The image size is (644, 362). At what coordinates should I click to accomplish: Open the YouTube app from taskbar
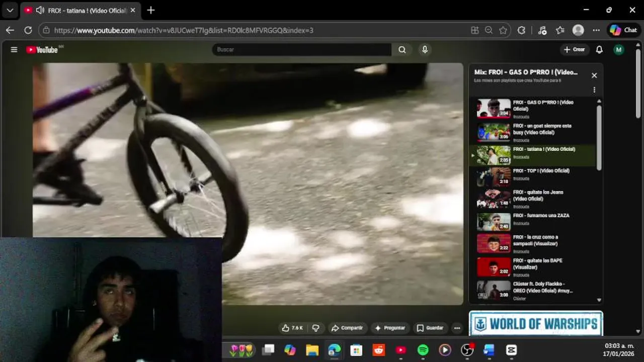tap(401, 350)
